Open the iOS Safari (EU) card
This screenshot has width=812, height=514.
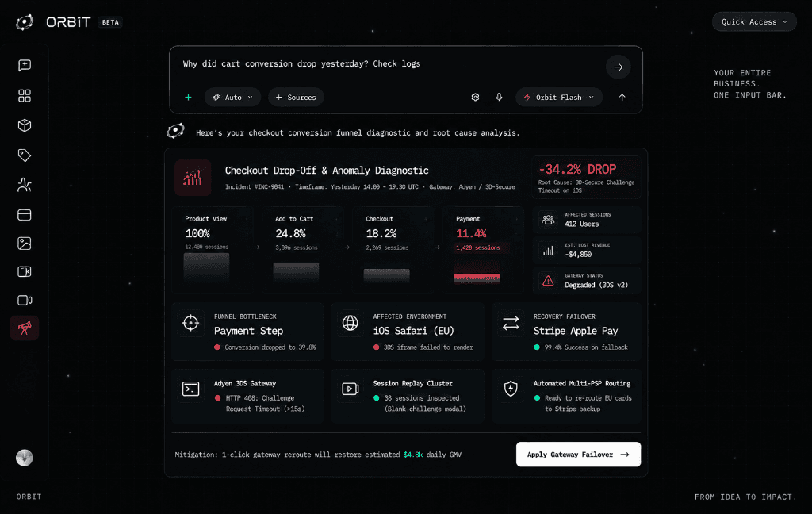(408, 332)
